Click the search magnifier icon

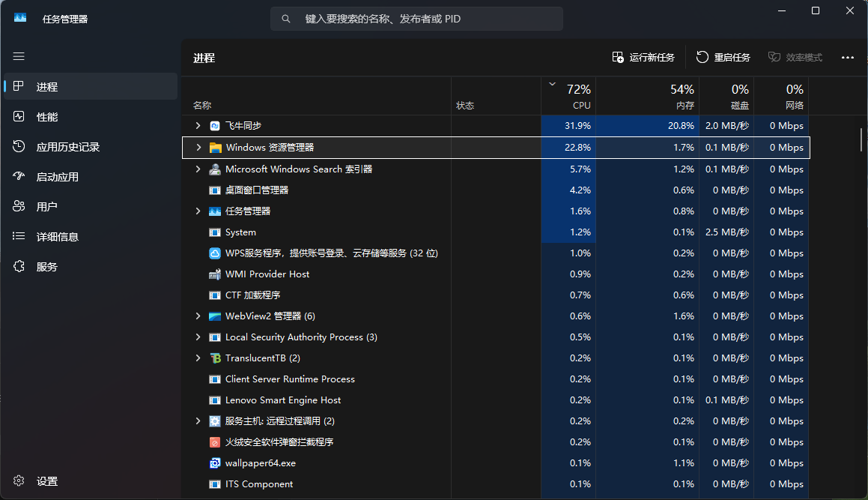[285, 19]
